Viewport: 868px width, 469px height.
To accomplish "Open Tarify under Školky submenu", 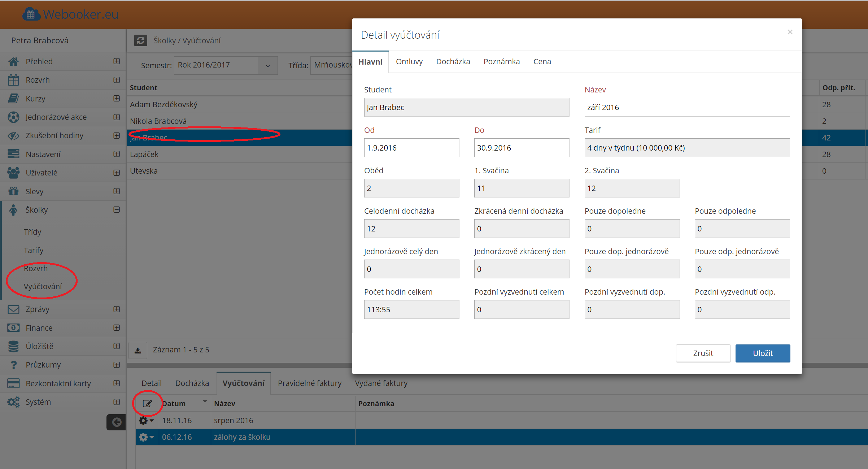I will pyautogui.click(x=34, y=250).
